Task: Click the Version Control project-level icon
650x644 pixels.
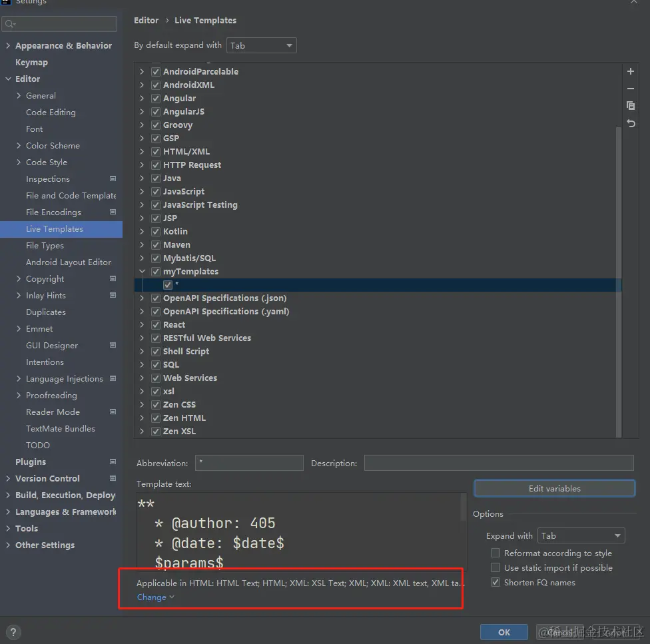Action: [113, 478]
